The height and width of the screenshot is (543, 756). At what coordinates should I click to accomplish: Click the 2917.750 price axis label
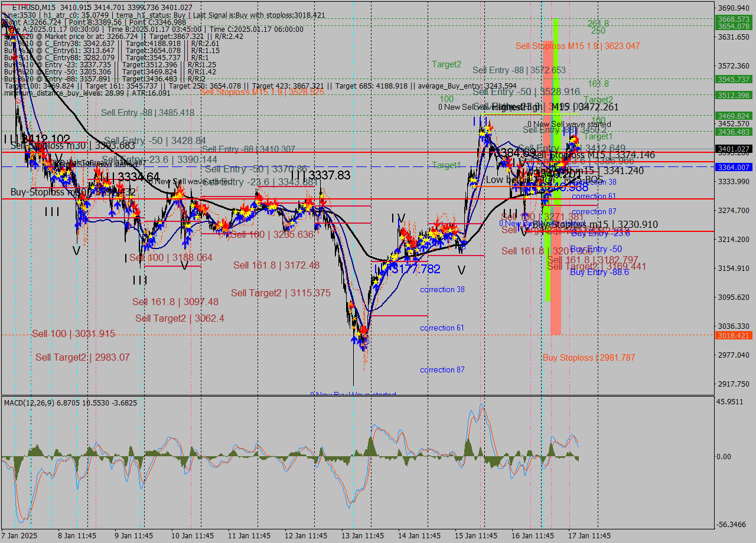734,384
